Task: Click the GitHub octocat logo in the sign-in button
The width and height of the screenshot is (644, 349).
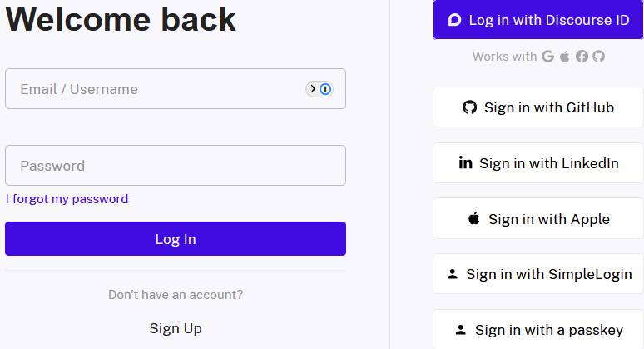Action: click(470, 107)
